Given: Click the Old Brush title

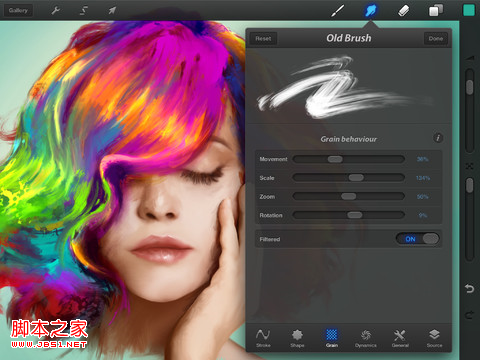Looking at the screenshot, I should pyautogui.click(x=349, y=38).
